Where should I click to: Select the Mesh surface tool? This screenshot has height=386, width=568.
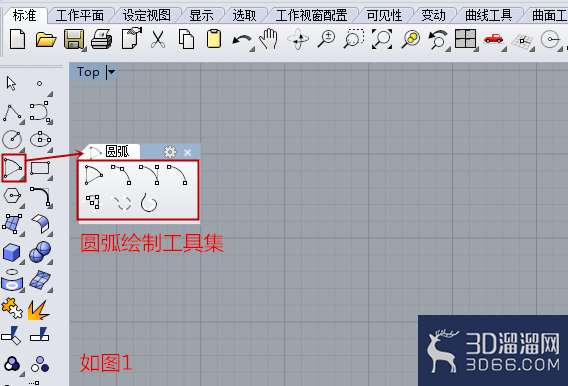[40, 280]
